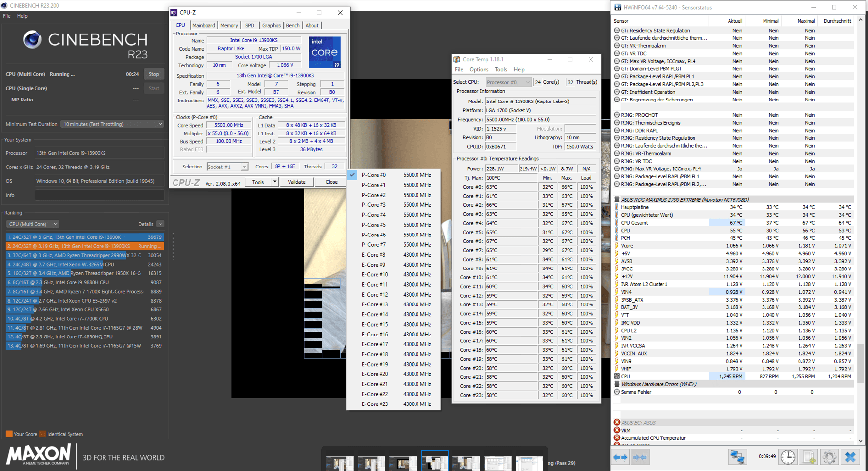Open Core Temp Options menu
This screenshot has height=471, width=868.
pos(479,69)
